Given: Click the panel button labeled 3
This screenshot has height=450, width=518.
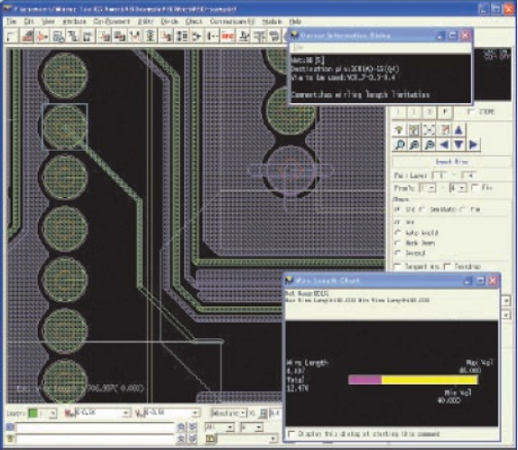Looking at the screenshot, I should click(x=429, y=112).
